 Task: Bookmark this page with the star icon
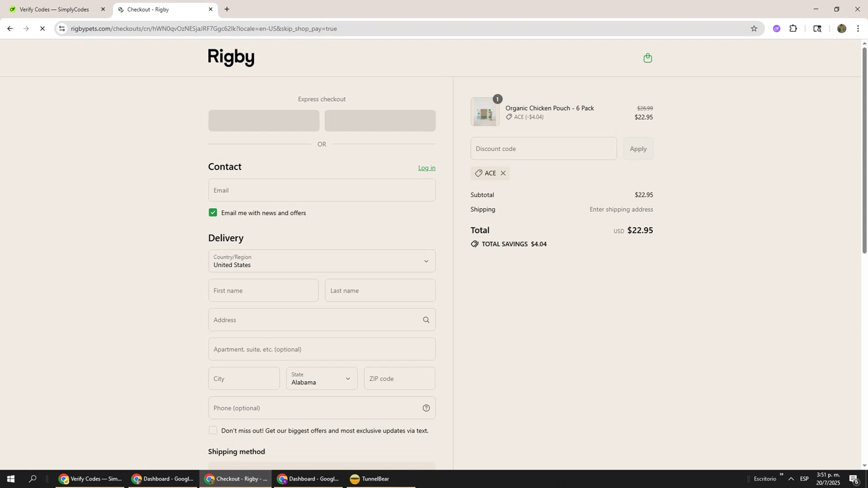(x=753, y=28)
